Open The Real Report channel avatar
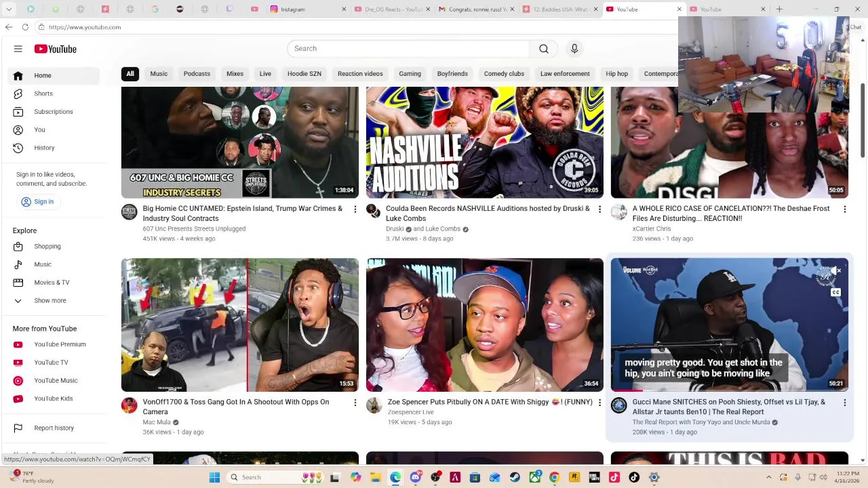Viewport: 868px width, 488px height. click(618, 405)
